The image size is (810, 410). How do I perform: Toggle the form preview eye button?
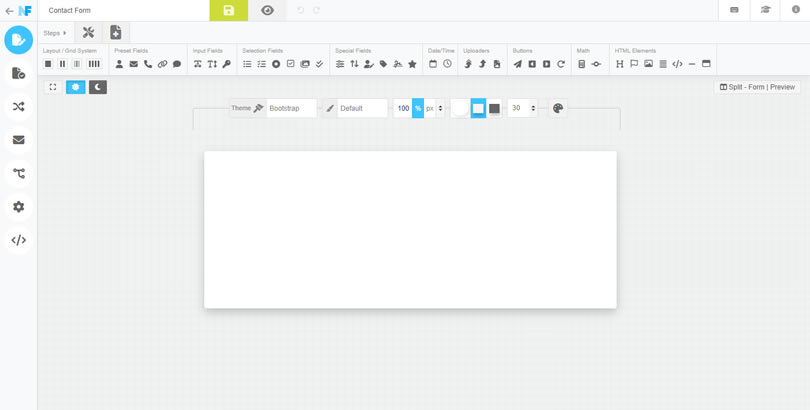267,10
